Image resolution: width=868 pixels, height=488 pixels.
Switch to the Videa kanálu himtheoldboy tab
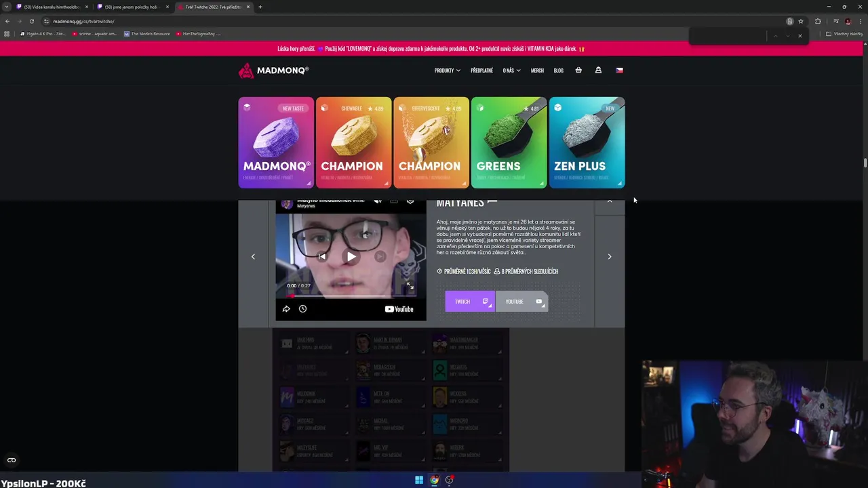click(x=52, y=7)
